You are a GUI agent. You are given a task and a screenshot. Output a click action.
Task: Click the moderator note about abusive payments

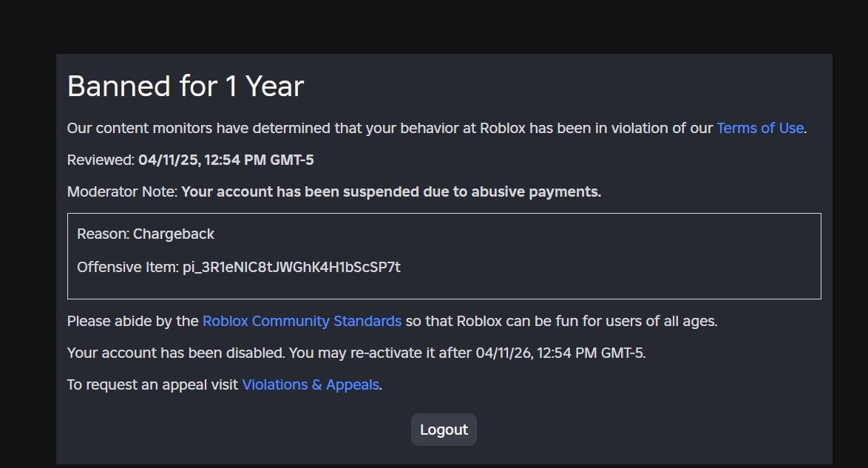(391, 191)
